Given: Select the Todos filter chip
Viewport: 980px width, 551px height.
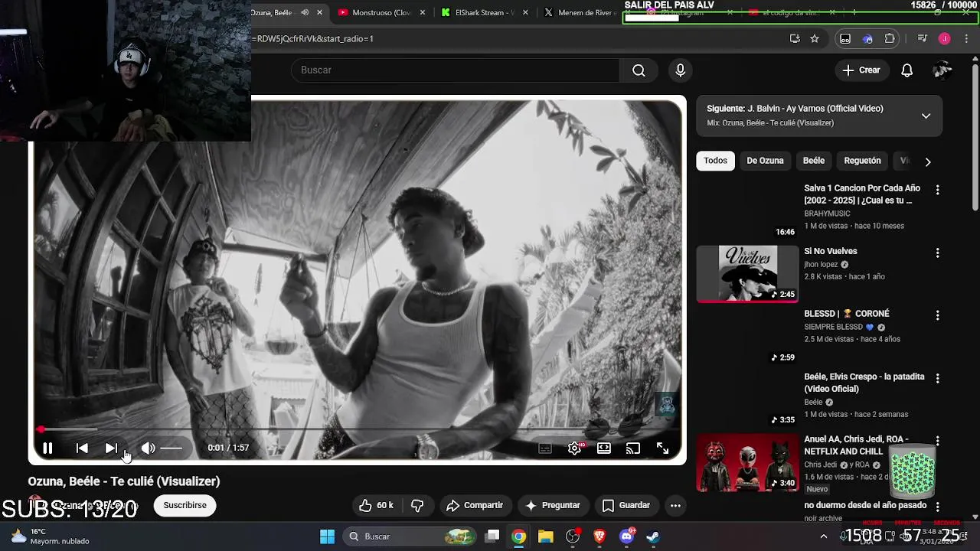Looking at the screenshot, I should [715, 161].
